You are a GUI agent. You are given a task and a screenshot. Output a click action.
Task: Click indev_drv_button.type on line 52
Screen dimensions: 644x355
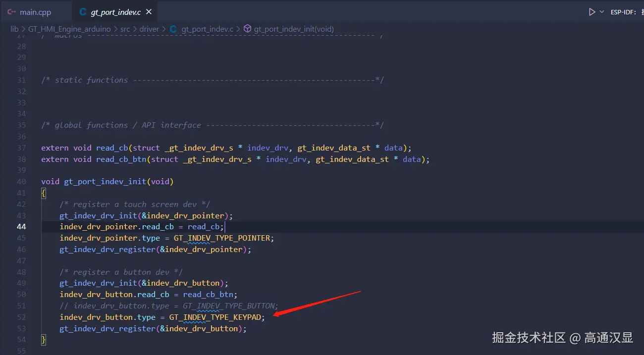click(107, 317)
